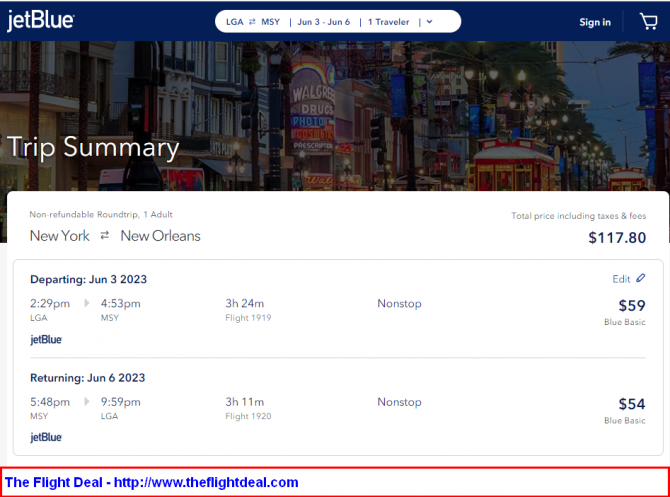670x497 pixels.
Task: Click the Edit pencil icon
Action: pos(640,278)
